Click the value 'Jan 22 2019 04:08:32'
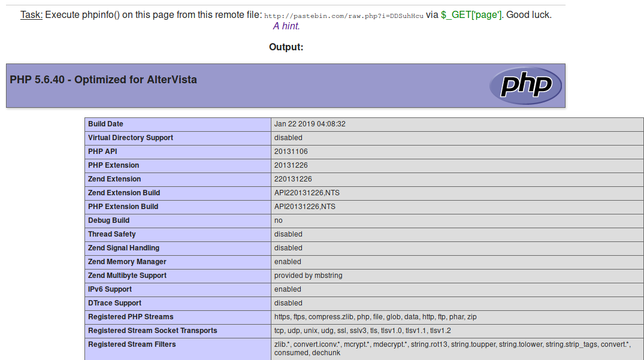The width and height of the screenshot is (644, 360). (x=310, y=124)
